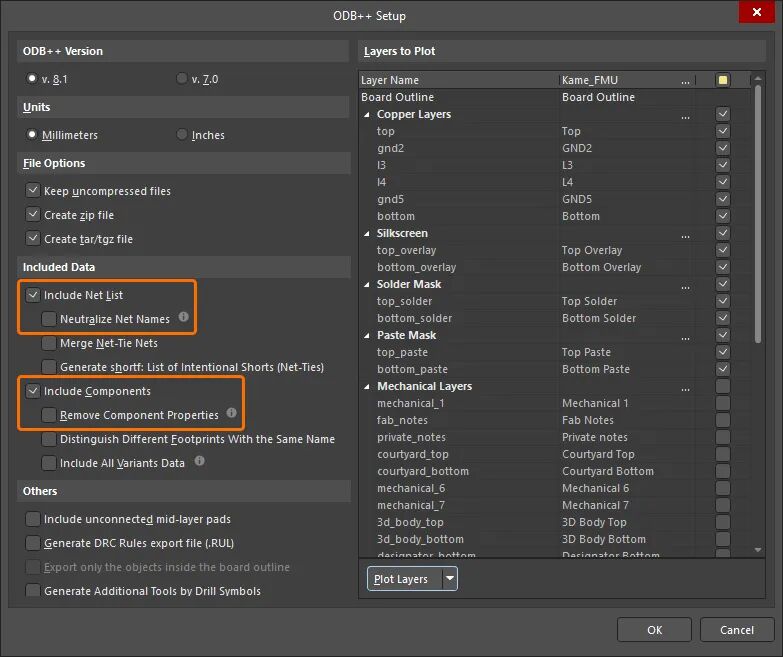Collapse the Solder Mask group

point(367,285)
